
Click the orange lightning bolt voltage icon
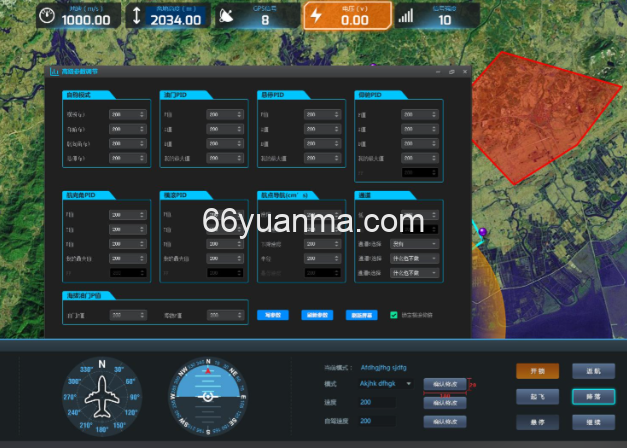click(316, 16)
